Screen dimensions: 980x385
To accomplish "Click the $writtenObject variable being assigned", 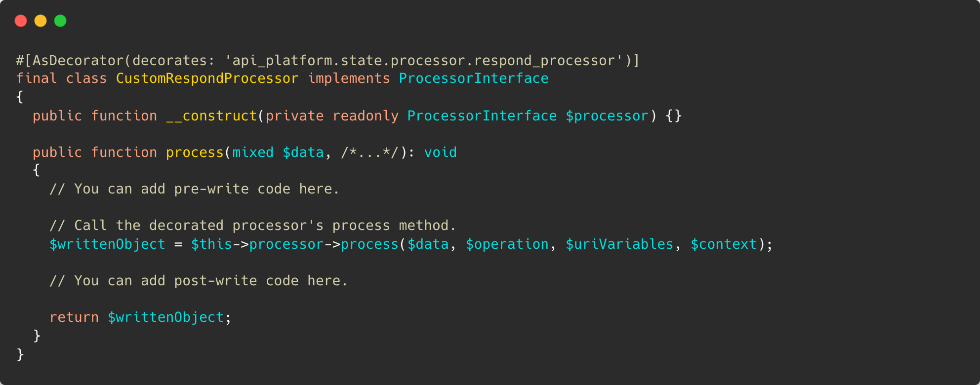I will click(x=107, y=244).
